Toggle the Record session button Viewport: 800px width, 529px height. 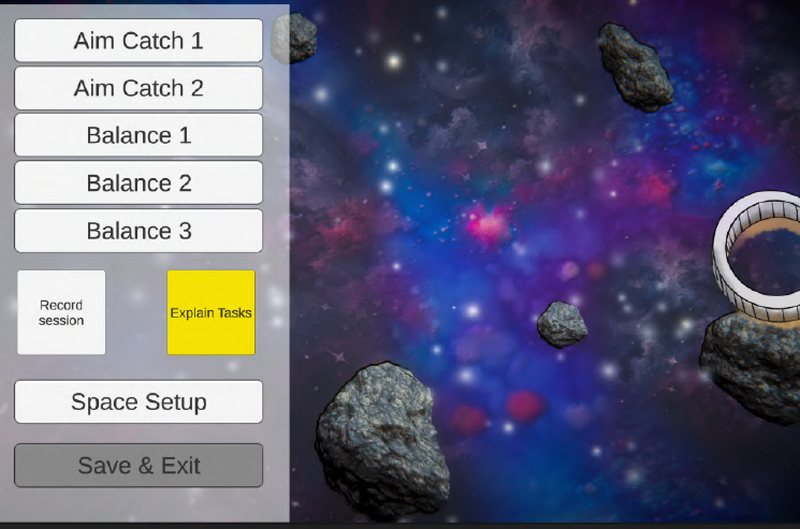click(61, 312)
